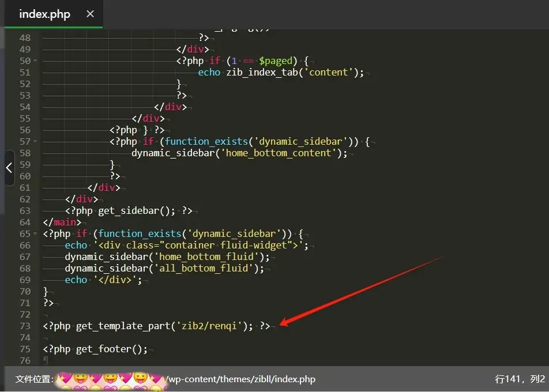
Task: Click line number 63 in the gutter
Action: point(25,210)
